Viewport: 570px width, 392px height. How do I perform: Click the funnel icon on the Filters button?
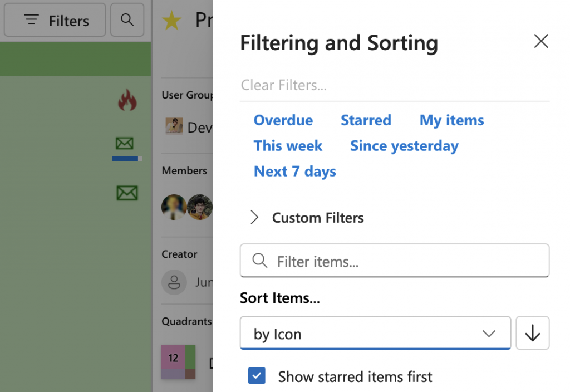click(31, 19)
